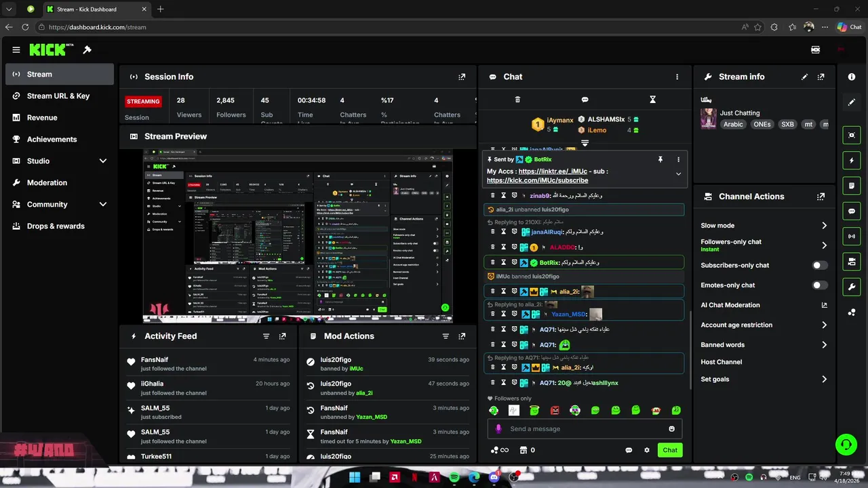
Task: Open Achievements in the sidebar
Action: (x=60, y=140)
